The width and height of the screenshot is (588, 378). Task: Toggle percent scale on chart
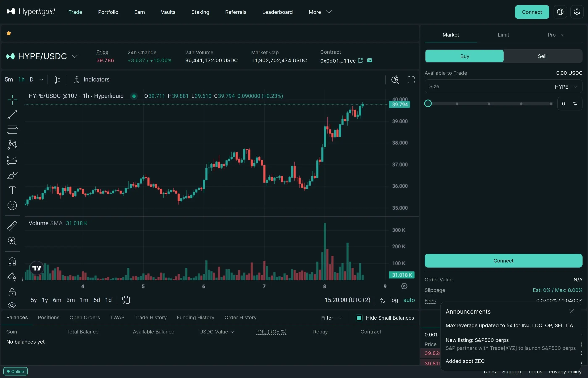click(x=382, y=300)
